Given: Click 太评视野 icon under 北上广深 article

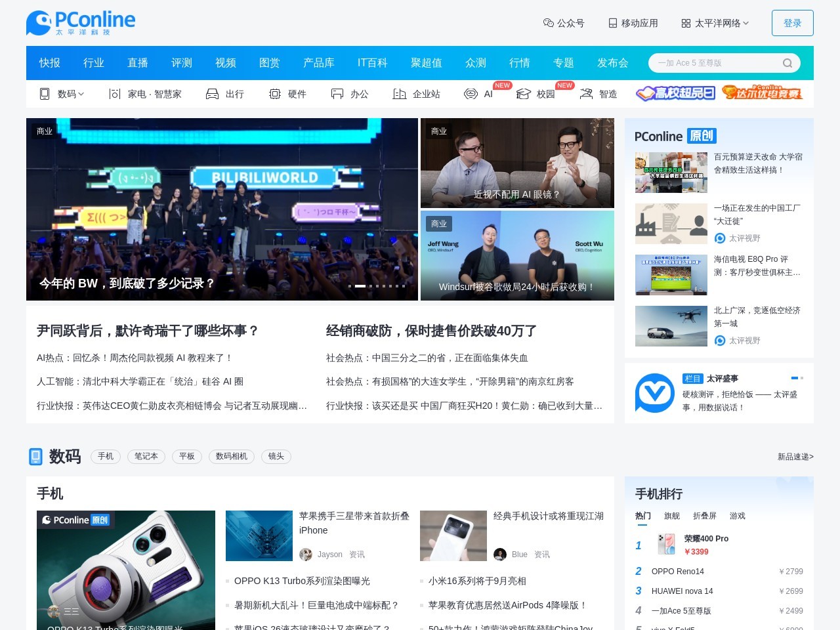Looking at the screenshot, I should coord(720,341).
